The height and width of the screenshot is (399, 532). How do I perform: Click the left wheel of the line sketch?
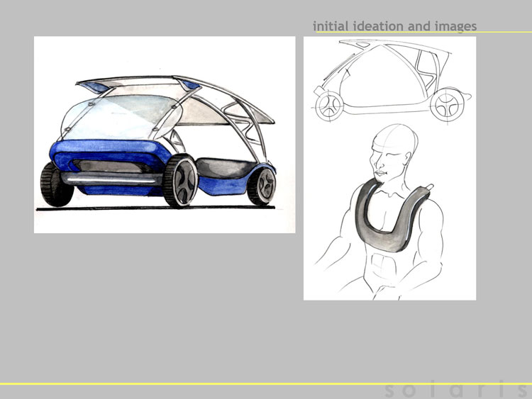coord(330,106)
